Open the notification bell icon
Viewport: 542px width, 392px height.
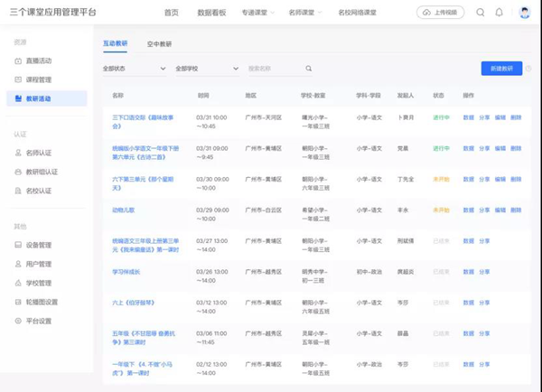500,13
